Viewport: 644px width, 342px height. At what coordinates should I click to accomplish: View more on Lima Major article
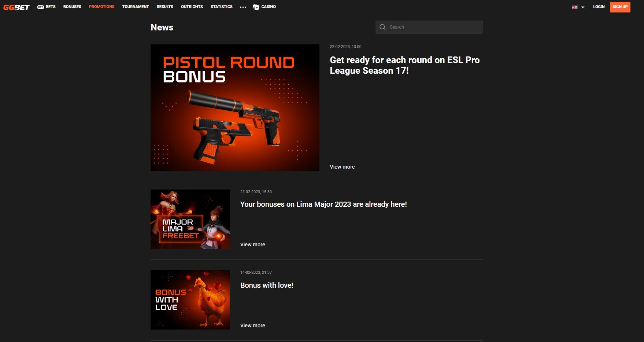[253, 244]
